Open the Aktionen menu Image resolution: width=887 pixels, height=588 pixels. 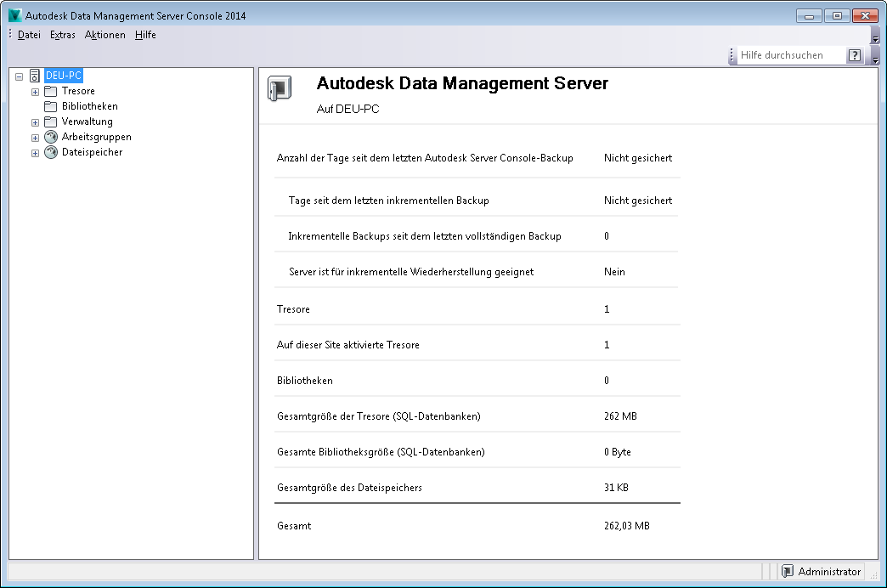coord(105,35)
